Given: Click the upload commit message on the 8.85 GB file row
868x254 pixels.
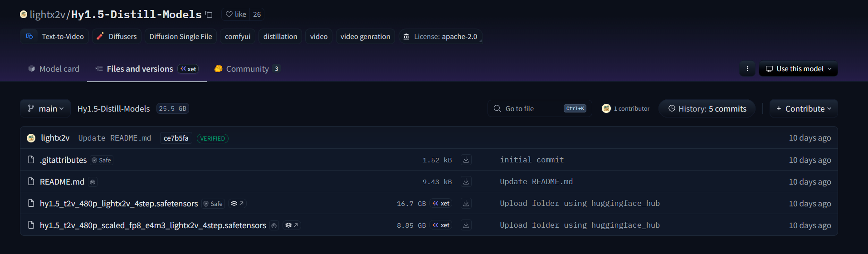Looking at the screenshot, I should click(580, 225).
